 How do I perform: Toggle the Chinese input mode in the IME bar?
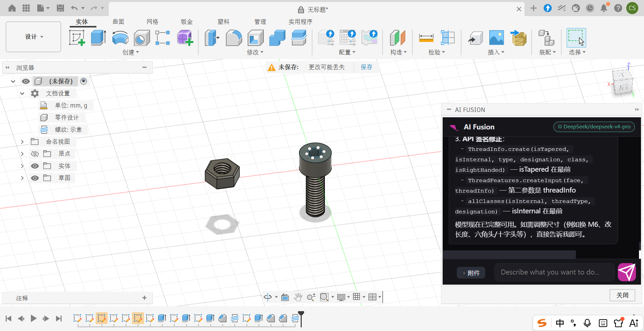(x=560, y=323)
